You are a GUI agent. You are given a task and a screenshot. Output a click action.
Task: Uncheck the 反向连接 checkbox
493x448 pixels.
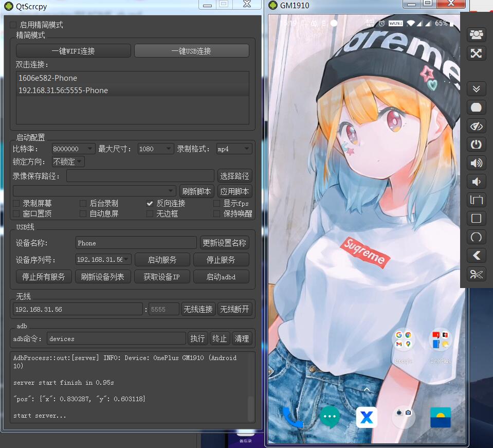[149, 203]
